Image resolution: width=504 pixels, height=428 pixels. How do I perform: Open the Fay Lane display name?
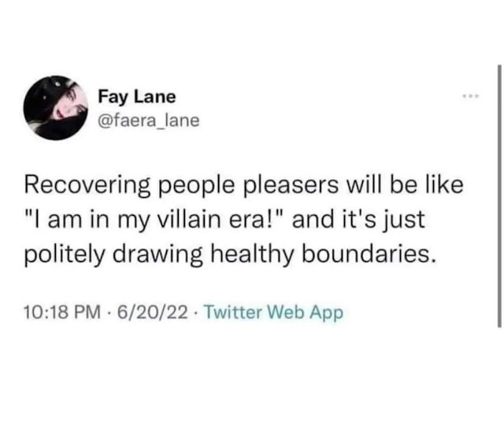tap(137, 98)
